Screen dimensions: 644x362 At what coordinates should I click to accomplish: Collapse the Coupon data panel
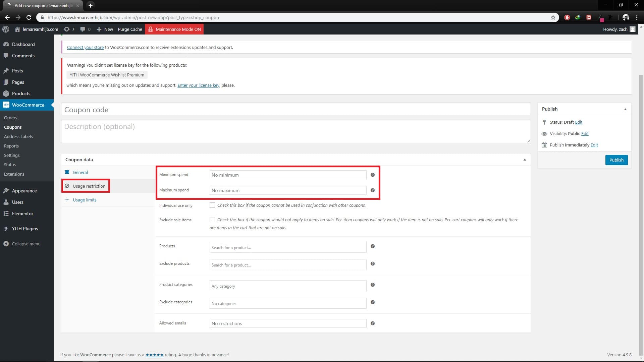525,160
